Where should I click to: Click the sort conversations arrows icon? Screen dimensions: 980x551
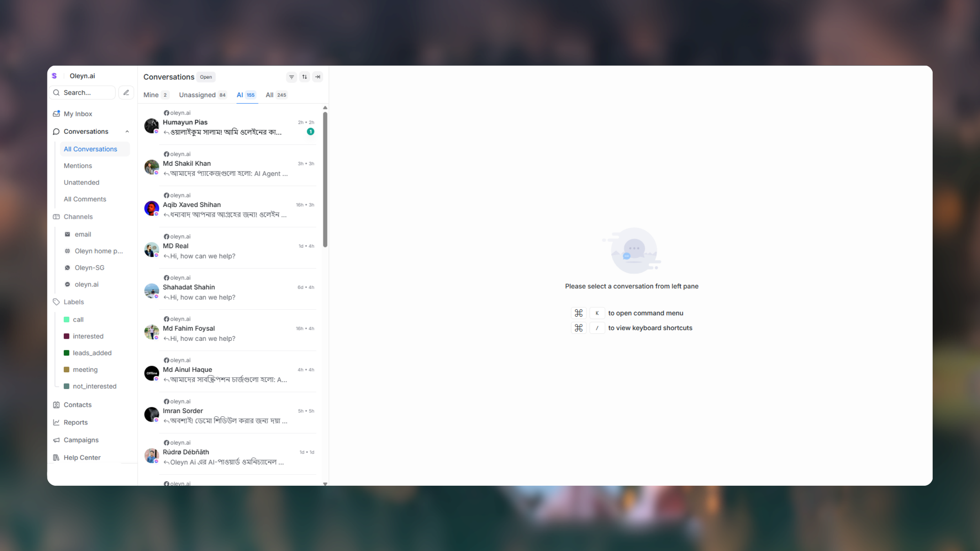tap(305, 77)
